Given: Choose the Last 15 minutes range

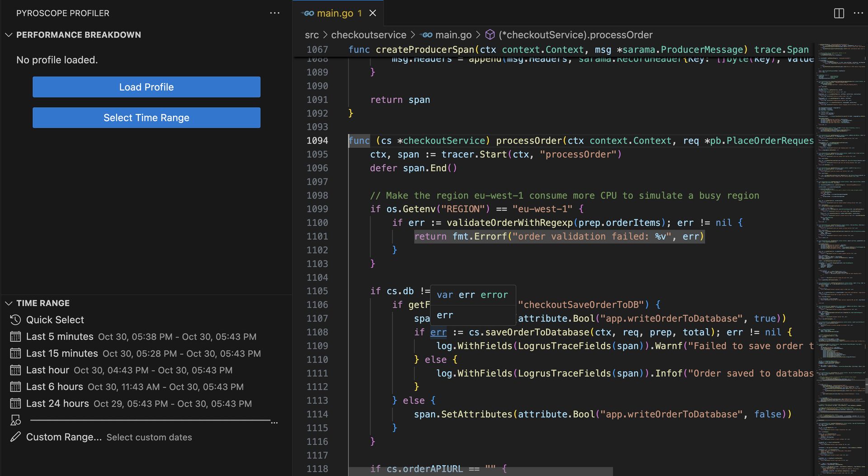Looking at the screenshot, I should (x=62, y=353).
